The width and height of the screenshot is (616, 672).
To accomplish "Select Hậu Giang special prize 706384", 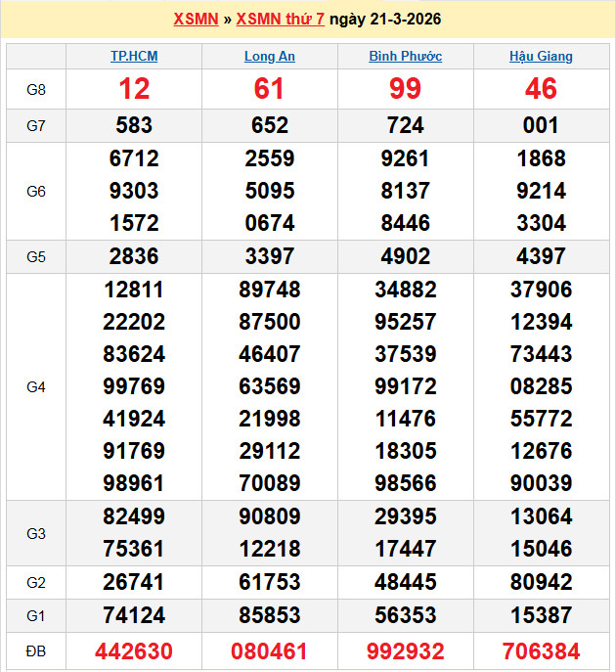I will point(541,650).
